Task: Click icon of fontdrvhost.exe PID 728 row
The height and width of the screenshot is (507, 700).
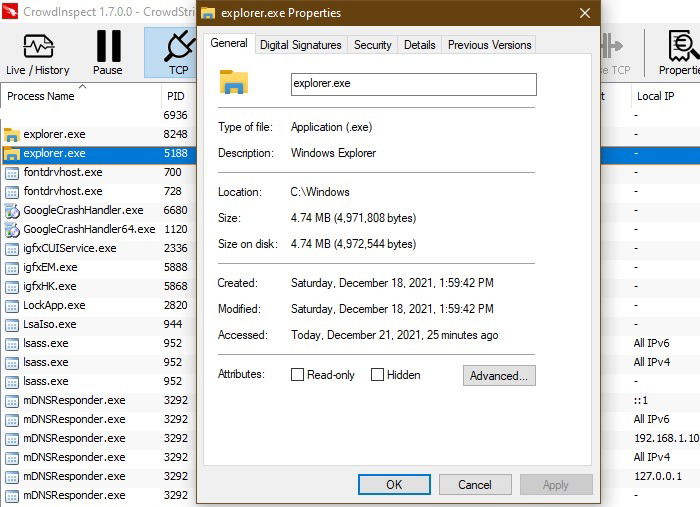Action: (12, 192)
